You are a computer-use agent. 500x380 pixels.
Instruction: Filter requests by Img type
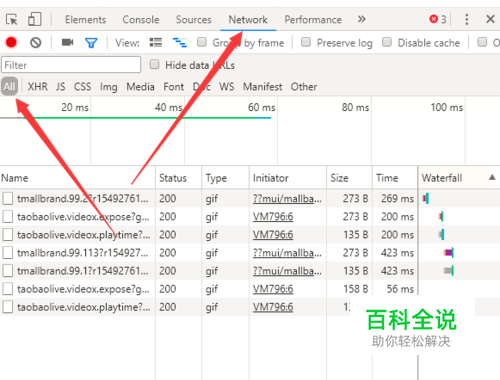tap(109, 87)
